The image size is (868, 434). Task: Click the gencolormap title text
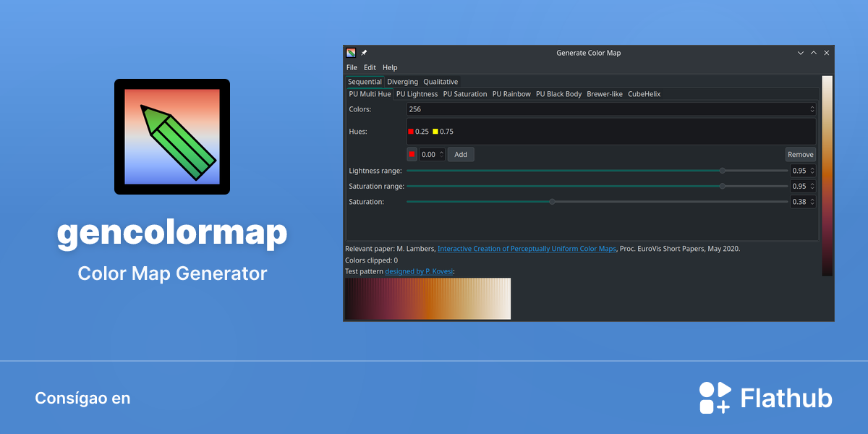click(x=172, y=233)
